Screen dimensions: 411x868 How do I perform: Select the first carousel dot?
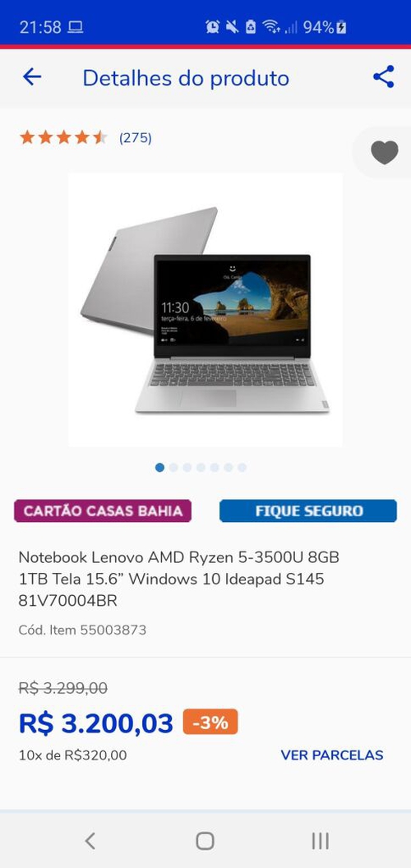click(x=159, y=468)
